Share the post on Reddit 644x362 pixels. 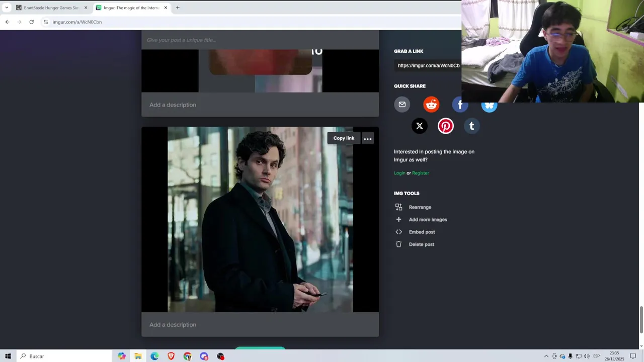coord(431,105)
